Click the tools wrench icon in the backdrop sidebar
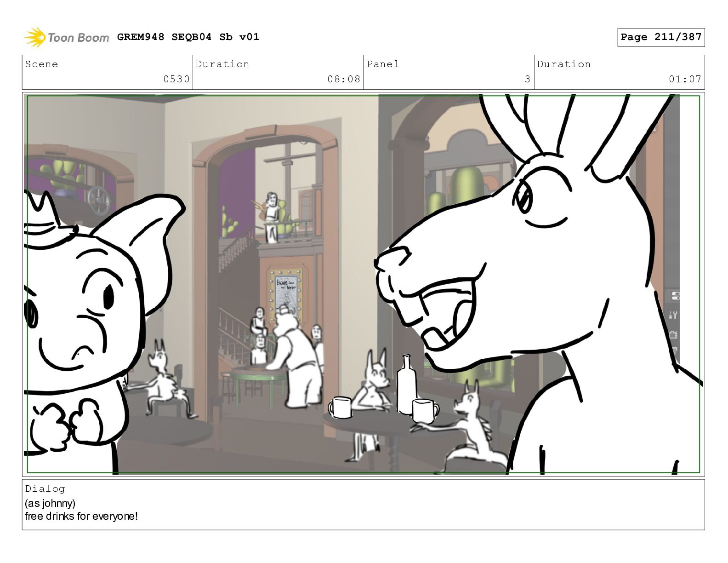 (673, 315)
